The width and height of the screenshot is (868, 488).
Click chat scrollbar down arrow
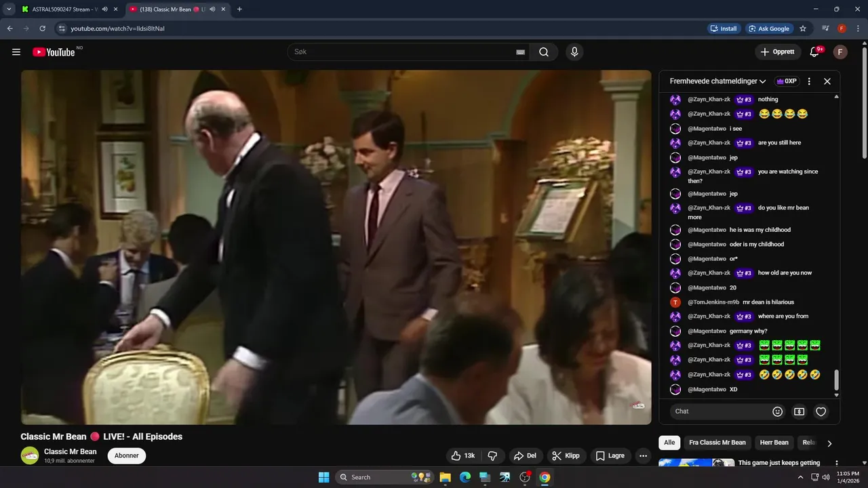[836, 395]
